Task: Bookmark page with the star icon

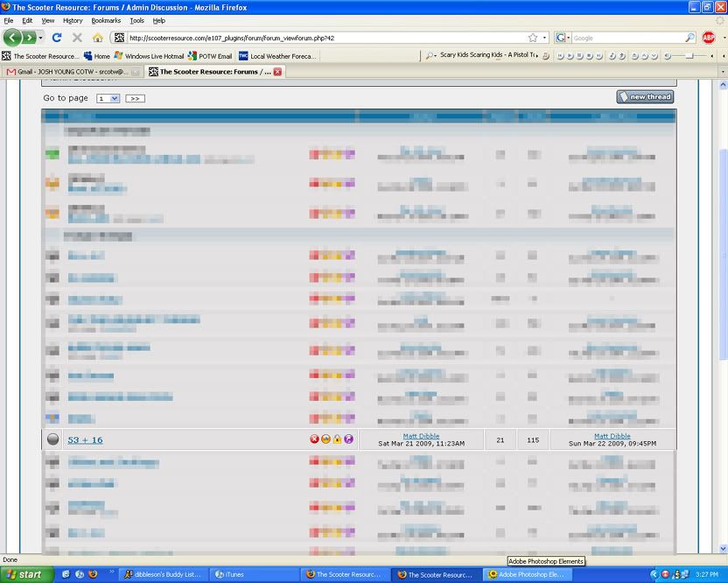Action: click(532, 38)
